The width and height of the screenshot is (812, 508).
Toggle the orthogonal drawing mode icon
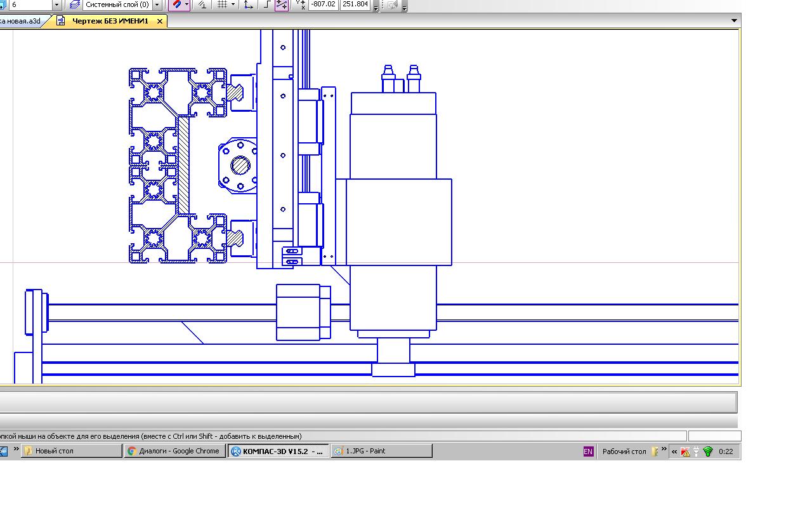[267, 4]
